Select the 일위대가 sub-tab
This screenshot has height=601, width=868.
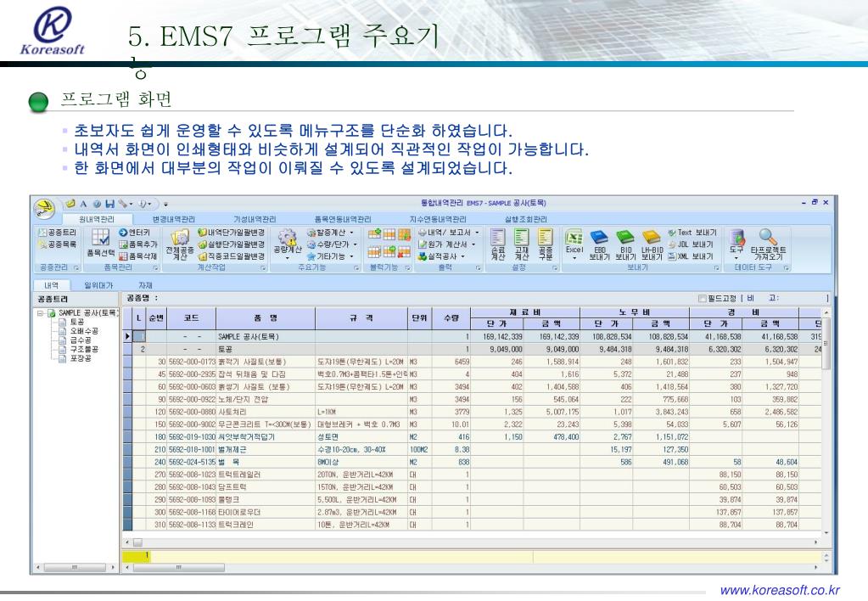pos(98,285)
